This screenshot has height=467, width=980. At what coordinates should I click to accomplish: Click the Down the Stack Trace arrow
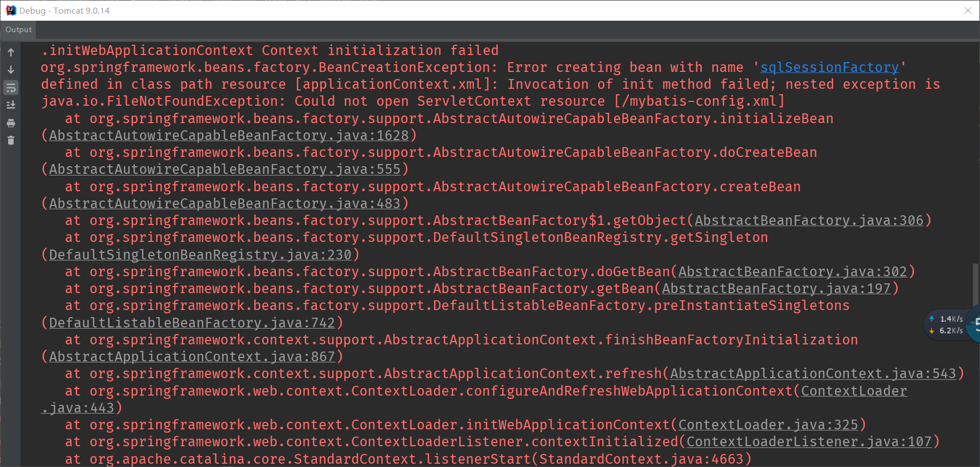coord(11,70)
